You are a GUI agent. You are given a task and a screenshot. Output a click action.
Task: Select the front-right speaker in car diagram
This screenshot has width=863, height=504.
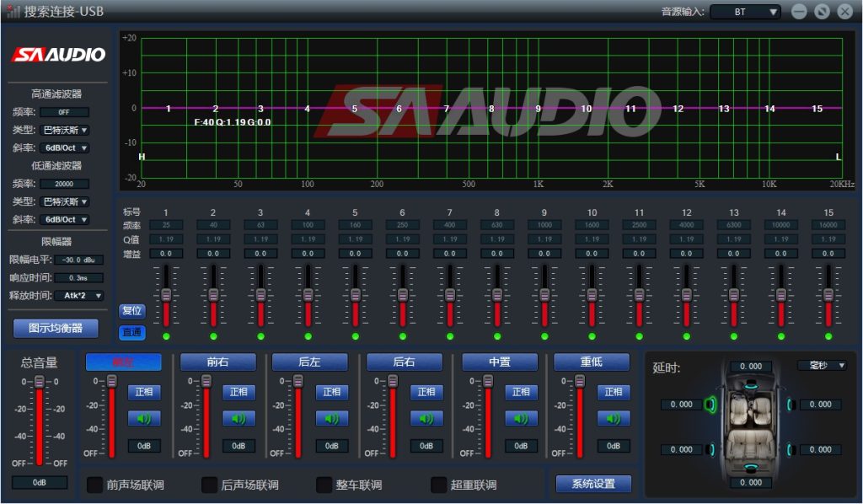point(790,405)
